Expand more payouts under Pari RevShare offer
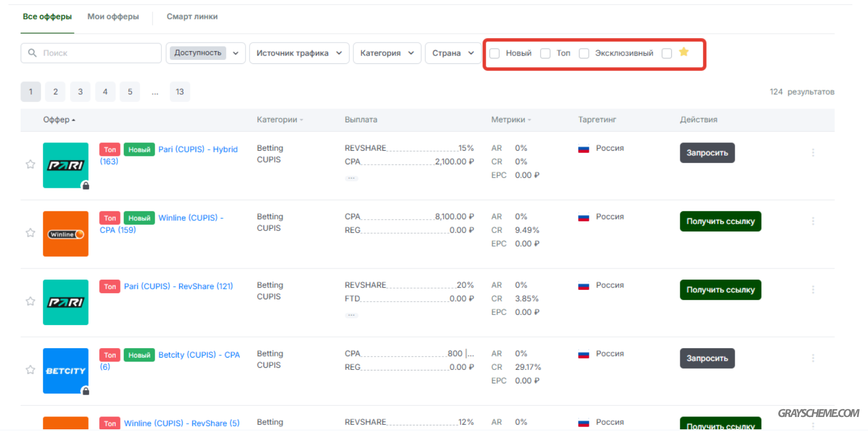868x431 pixels. (352, 315)
